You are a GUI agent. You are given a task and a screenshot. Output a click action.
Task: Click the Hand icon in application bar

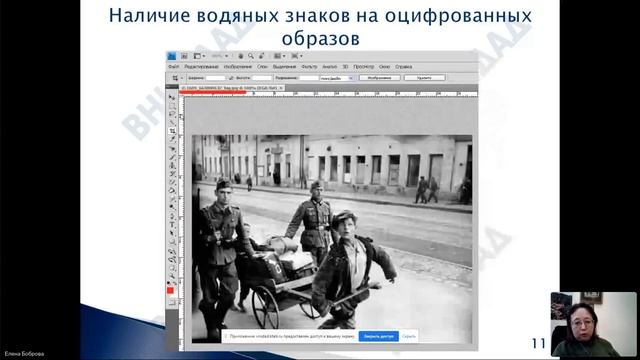coord(241,56)
